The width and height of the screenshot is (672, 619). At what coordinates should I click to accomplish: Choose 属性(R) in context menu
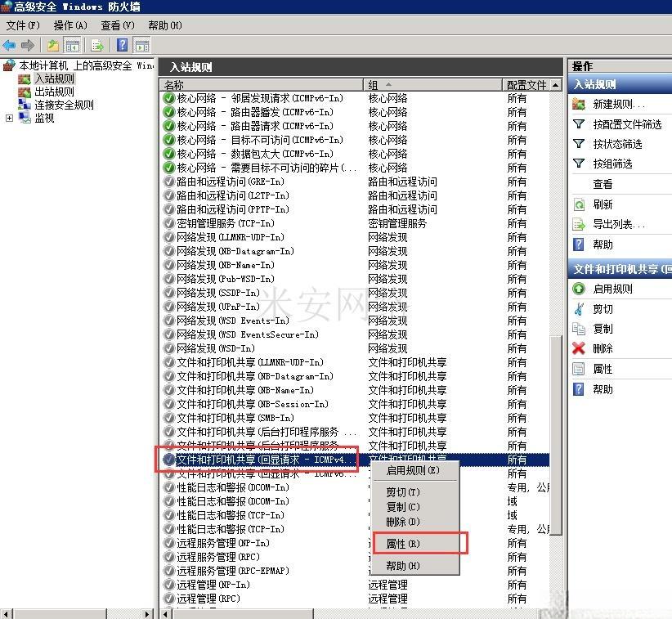[414, 544]
